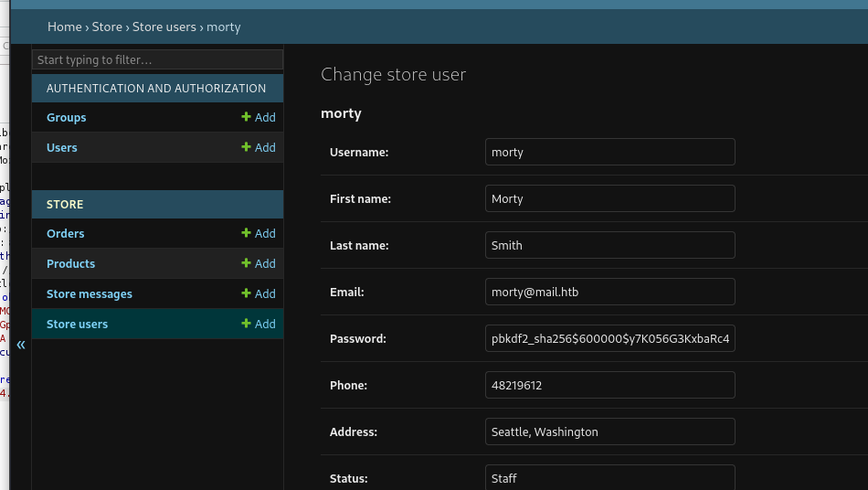The width and height of the screenshot is (868, 490).
Task: Click into the Username field
Action: (609, 153)
